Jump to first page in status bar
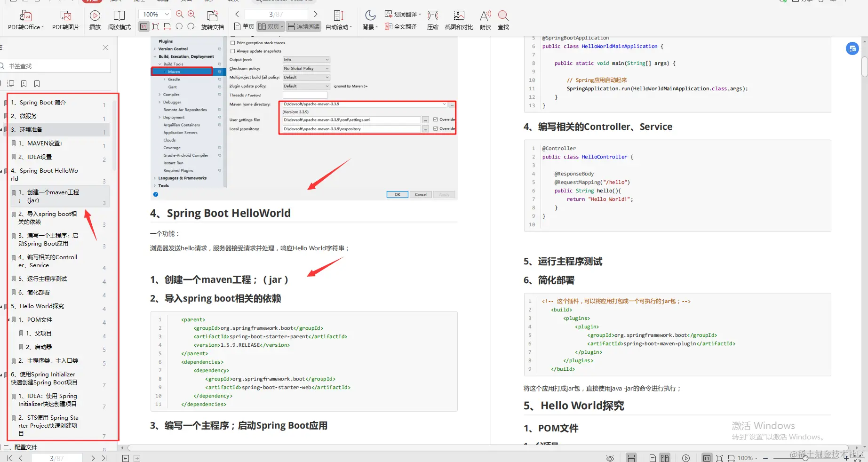This screenshot has height=462, width=868. coord(9,458)
